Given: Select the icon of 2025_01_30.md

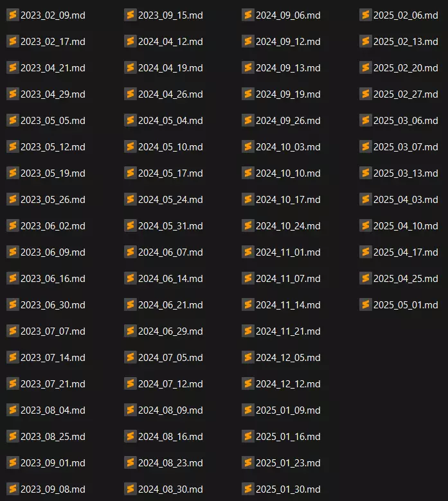Looking at the screenshot, I should click(248, 489).
